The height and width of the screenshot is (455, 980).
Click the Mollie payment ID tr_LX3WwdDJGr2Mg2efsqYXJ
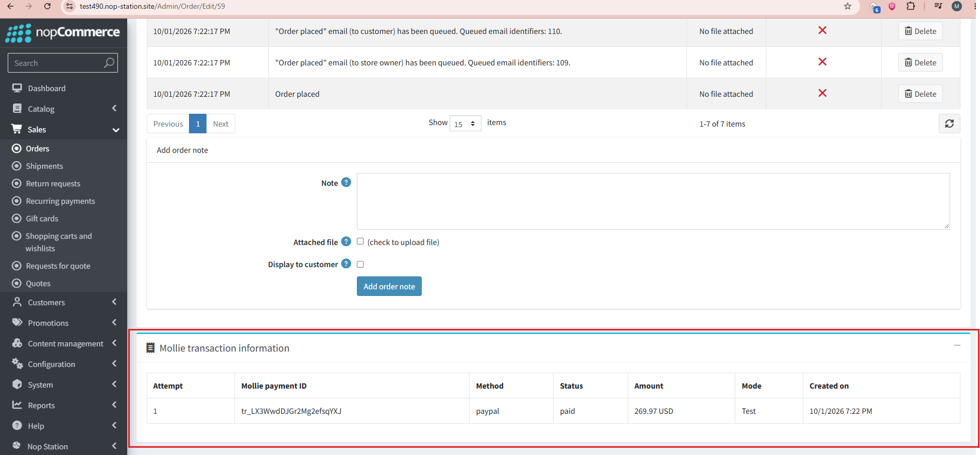[x=291, y=411]
